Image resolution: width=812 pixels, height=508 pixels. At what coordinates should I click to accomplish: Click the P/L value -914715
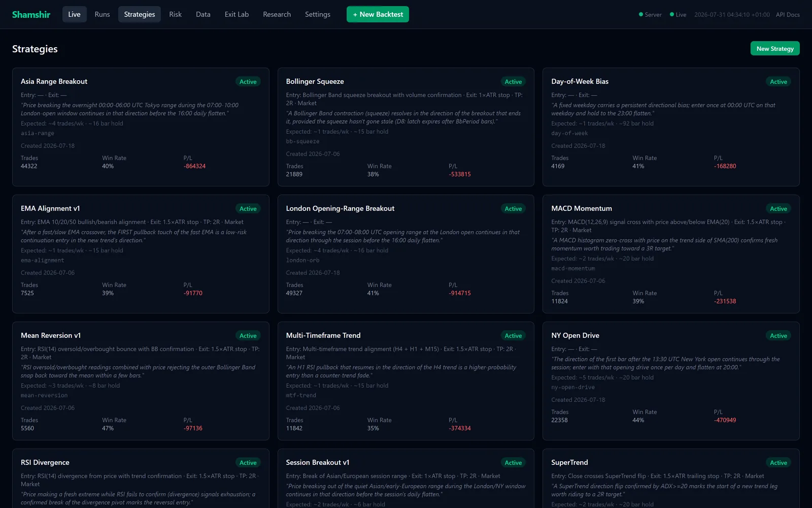click(x=460, y=293)
